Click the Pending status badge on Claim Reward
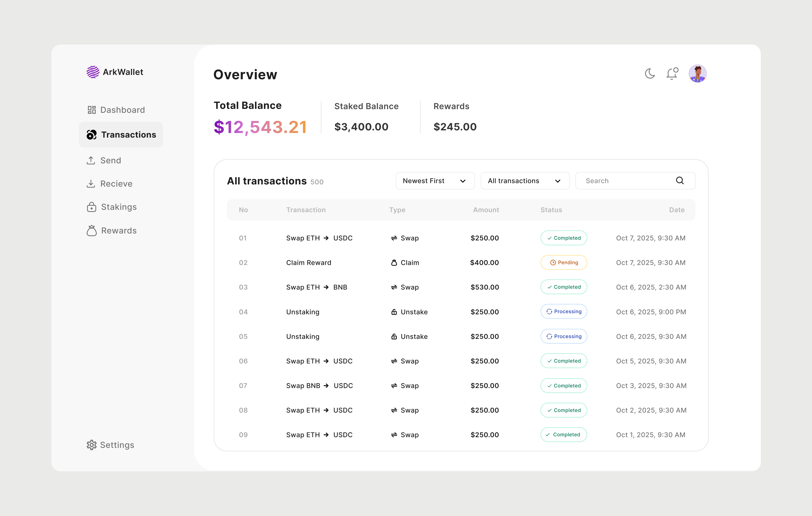The height and width of the screenshot is (516, 812). pyautogui.click(x=563, y=262)
